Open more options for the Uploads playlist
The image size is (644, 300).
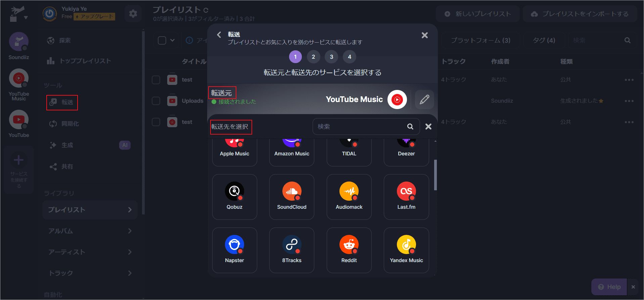coord(629,101)
